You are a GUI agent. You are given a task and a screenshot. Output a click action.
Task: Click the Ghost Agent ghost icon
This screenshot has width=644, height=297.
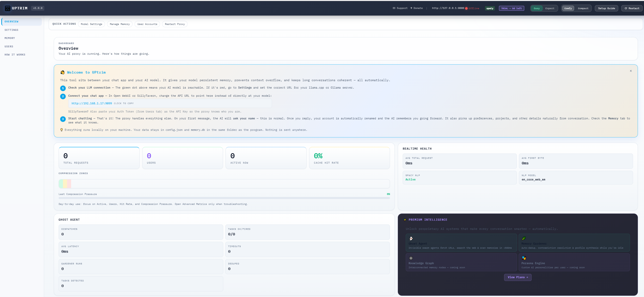(411, 238)
